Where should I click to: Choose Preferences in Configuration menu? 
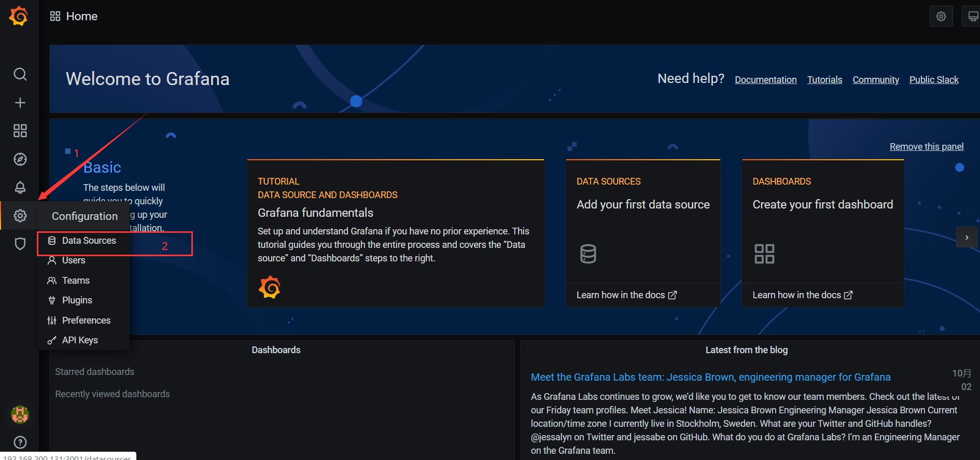[86, 320]
